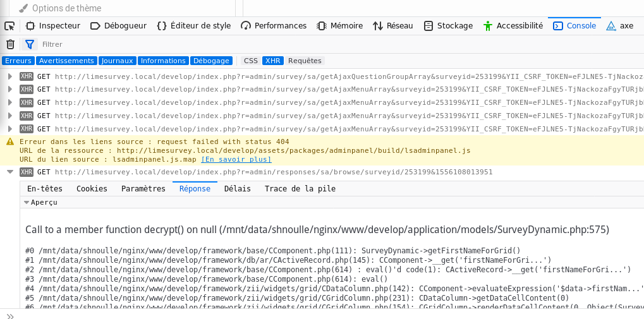Open the Réseau network panel

[x=392, y=26]
